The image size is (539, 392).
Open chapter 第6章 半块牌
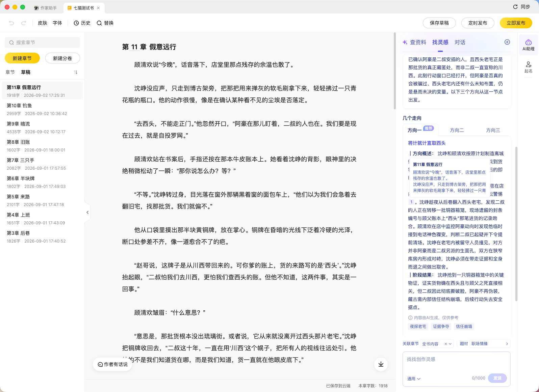(43, 182)
